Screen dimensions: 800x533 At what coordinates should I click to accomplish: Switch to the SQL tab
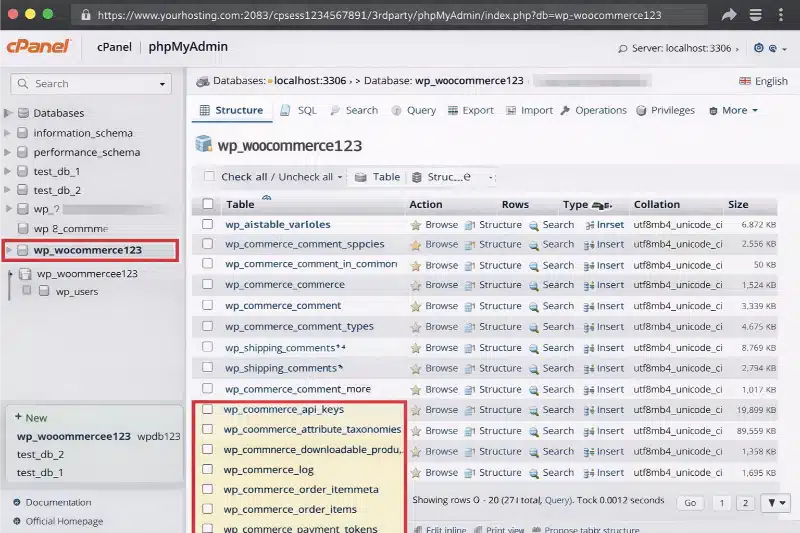click(x=299, y=111)
